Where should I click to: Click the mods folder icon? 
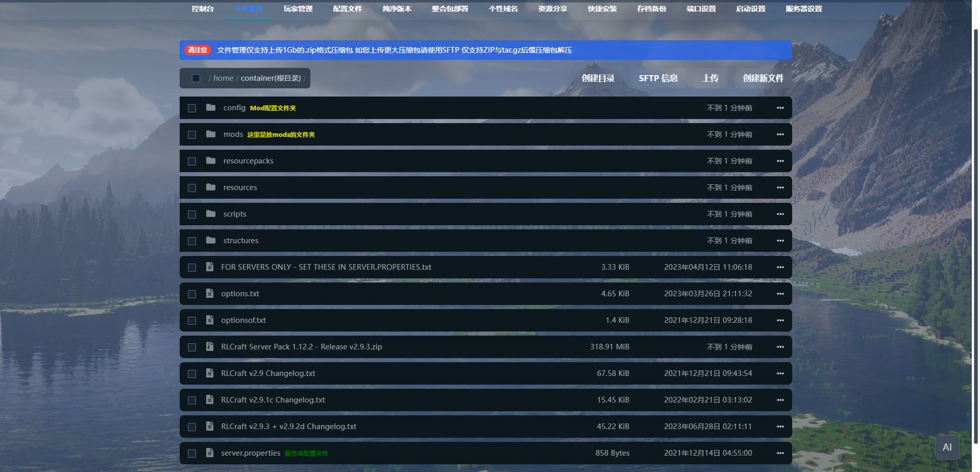pos(210,134)
